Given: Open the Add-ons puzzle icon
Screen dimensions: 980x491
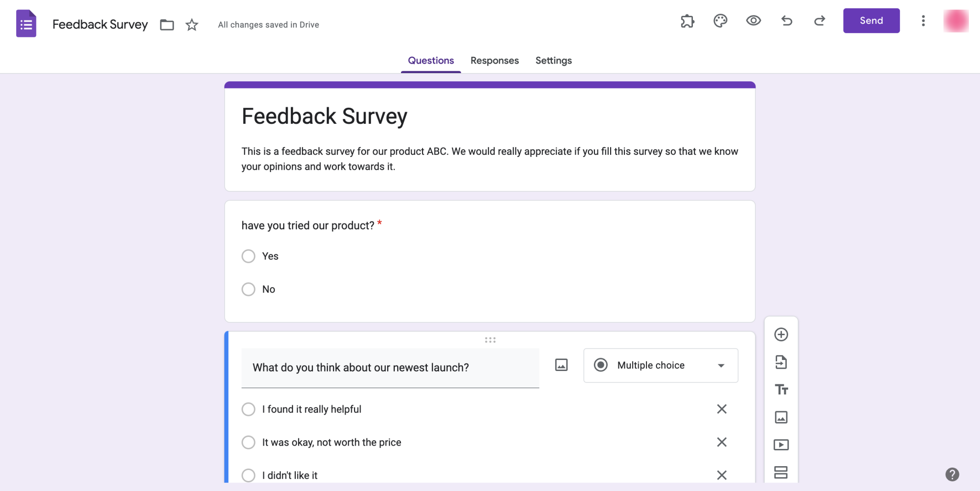Looking at the screenshot, I should pos(688,21).
